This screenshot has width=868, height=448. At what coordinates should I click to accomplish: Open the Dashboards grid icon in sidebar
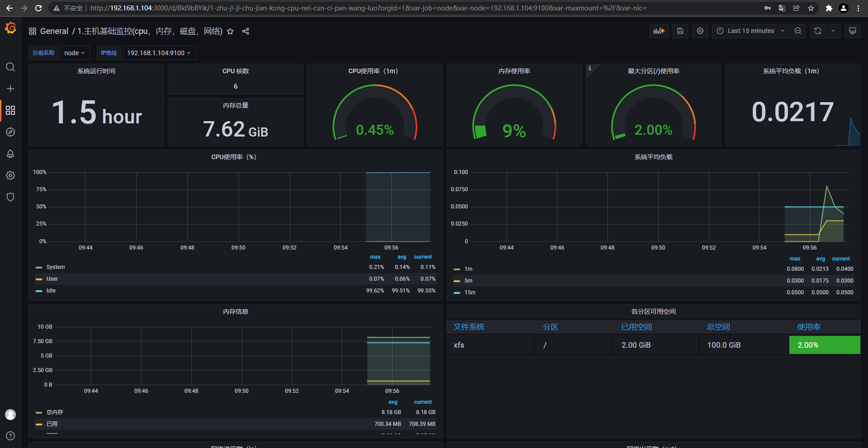click(x=10, y=110)
